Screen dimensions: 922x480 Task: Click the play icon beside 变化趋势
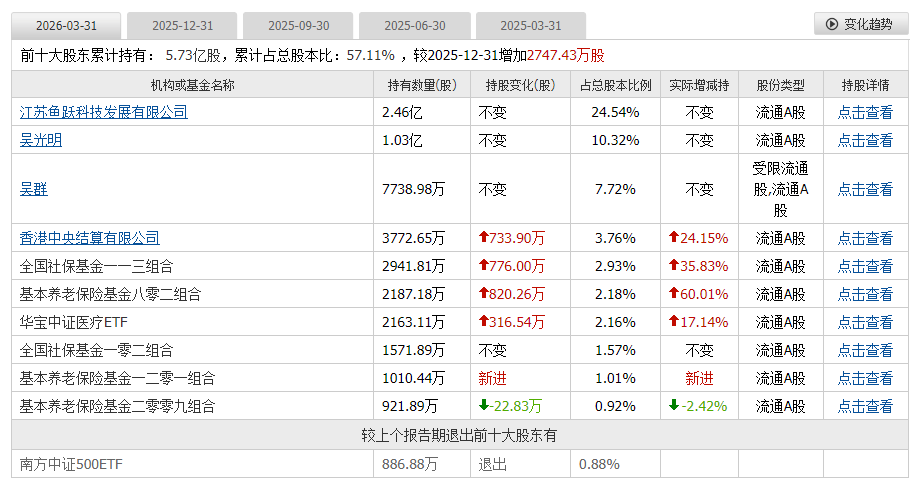(832, 24)
